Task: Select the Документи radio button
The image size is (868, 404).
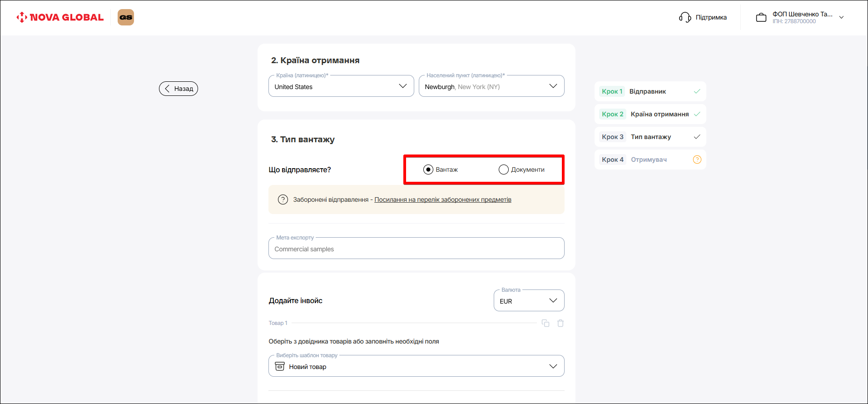Action: [x=504, y=170]
